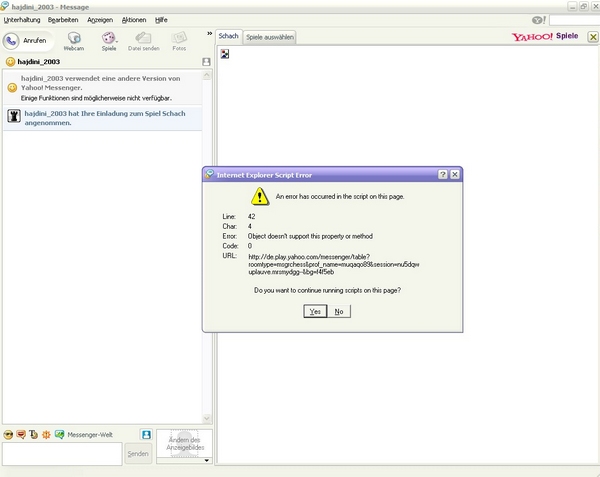The height and width of the screenshot is (477, 600).
Task: Open the Spiele games menu
Action: tap(109, 41)
